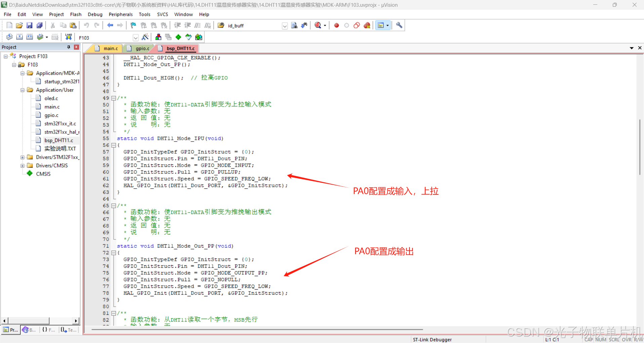The width and height of the screenshot is (644, 343).
Task: Open the Flash menu
Action: [x=76, y=14]
